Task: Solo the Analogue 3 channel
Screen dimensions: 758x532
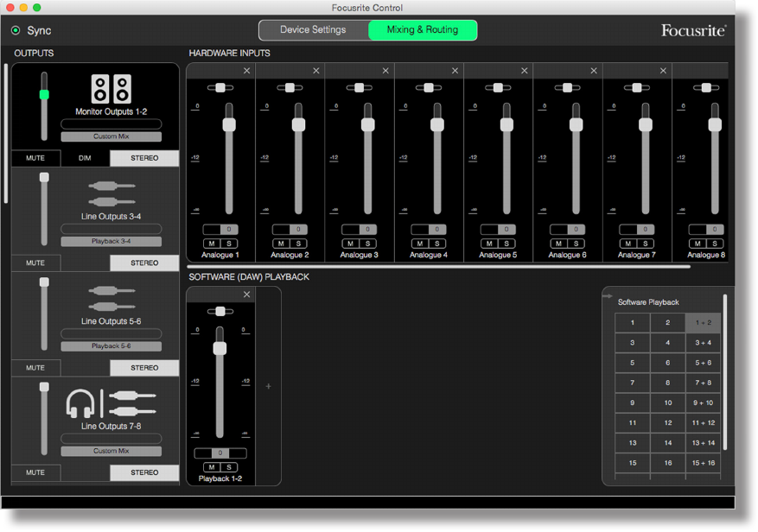Action: pyautogui.click(x=367, y=244)
